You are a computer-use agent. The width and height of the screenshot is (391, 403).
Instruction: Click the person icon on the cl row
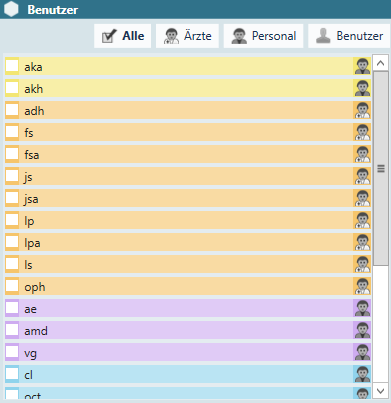coord(362,374)
